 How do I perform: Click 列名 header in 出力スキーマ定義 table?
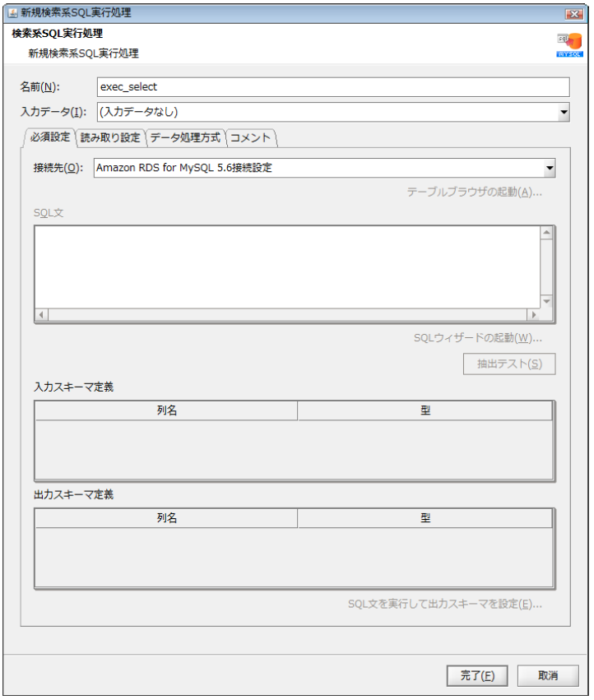166,518
